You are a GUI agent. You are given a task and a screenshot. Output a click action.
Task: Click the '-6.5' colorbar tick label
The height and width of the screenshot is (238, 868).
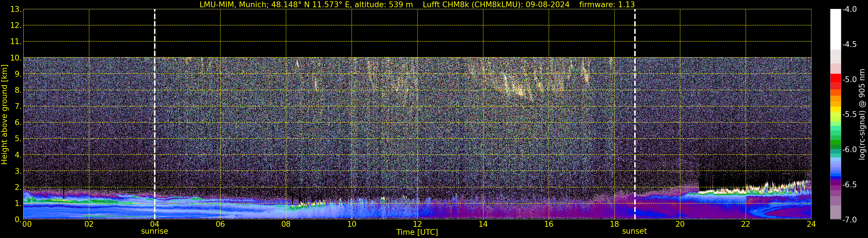(x=849, y=185)
